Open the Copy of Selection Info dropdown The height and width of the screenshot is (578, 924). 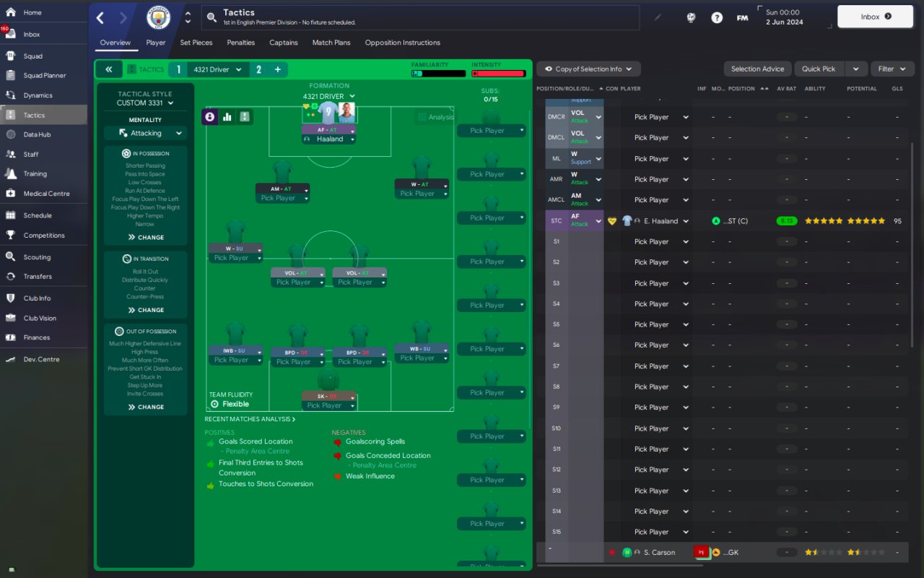tap(588, 69)
